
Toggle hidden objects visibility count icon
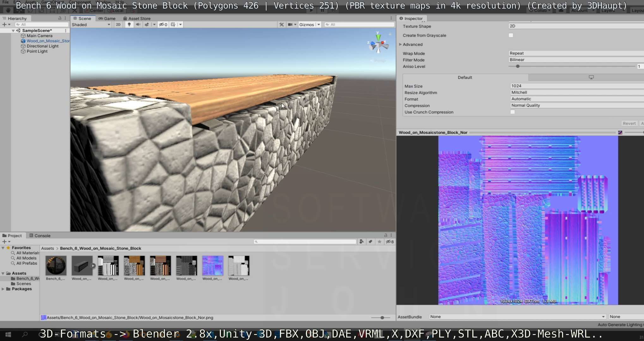pos(163,24)
